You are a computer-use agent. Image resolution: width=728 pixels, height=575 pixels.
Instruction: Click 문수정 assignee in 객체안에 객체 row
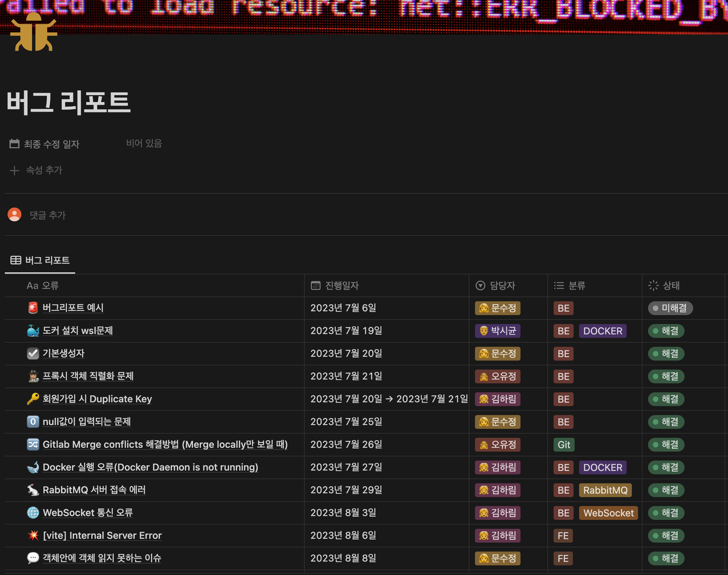(x=498, y=558)
